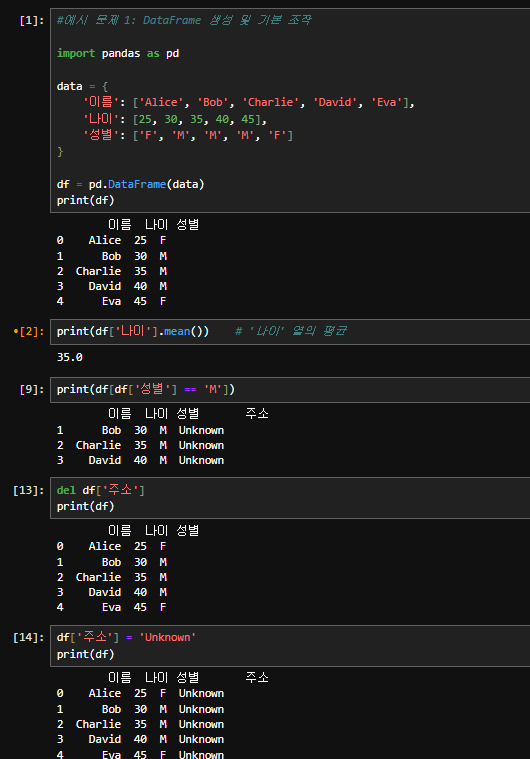
Task: Select the modified cell [2] prompt label
Action: click(x=29, y=332)
